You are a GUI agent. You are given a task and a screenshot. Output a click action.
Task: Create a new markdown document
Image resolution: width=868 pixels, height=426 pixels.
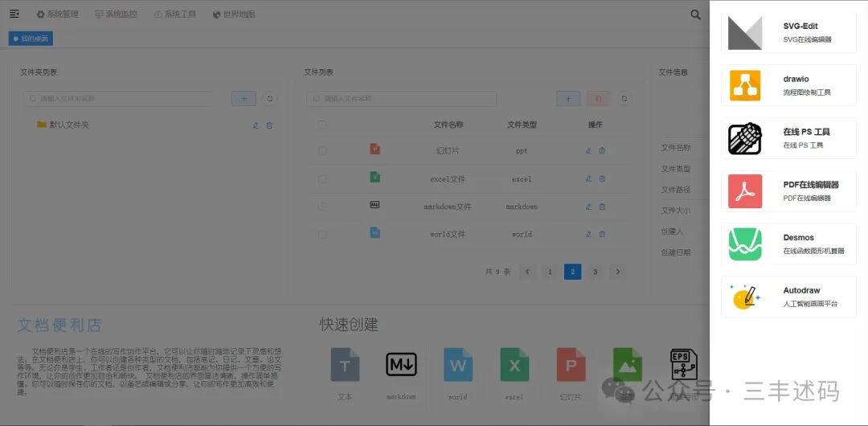(x=401, y=364)
